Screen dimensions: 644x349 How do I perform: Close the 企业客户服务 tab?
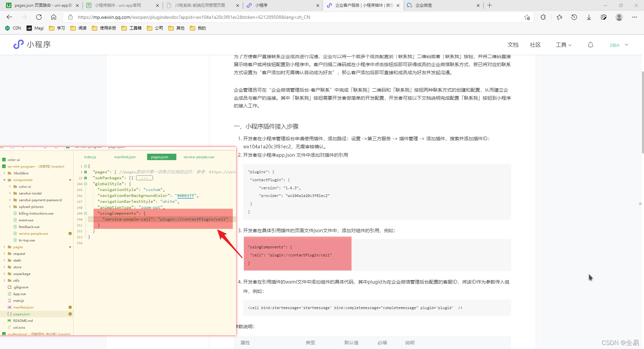[398, 5]
